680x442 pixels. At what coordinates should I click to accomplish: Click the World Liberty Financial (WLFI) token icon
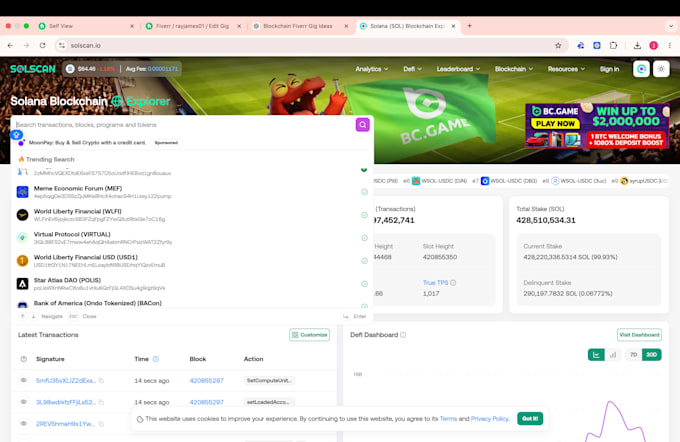click(x=23, y=215)
